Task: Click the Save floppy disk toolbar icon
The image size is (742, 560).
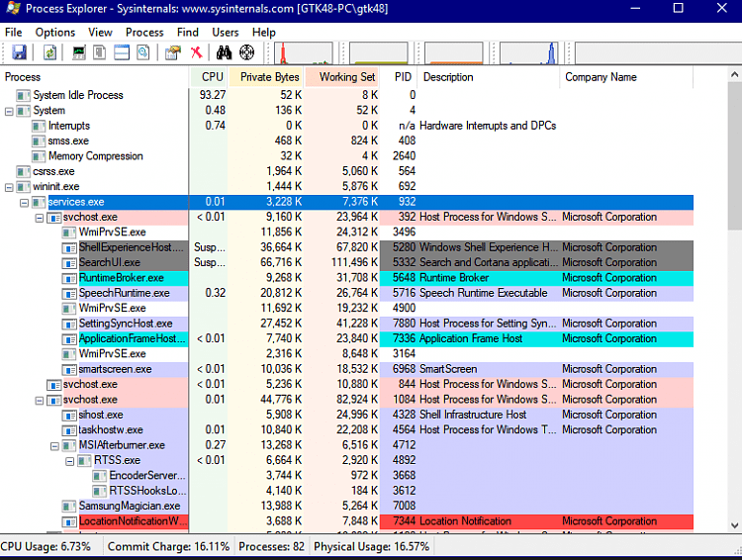Action: click(19, 52)
